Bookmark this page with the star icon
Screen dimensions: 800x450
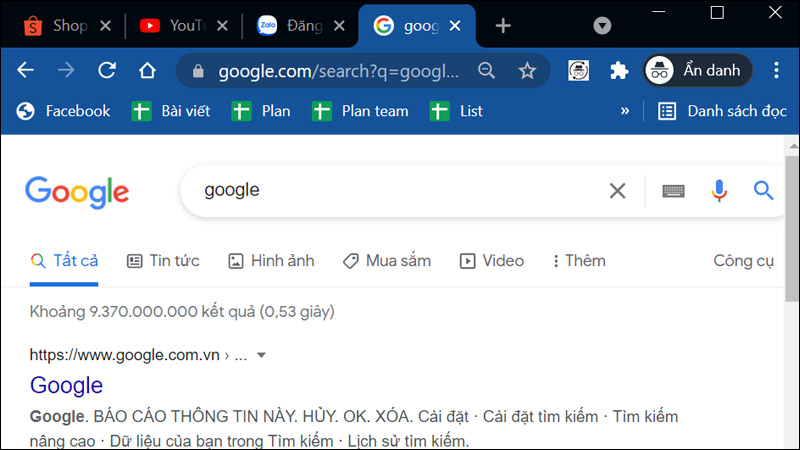click(x=527, y=71)
